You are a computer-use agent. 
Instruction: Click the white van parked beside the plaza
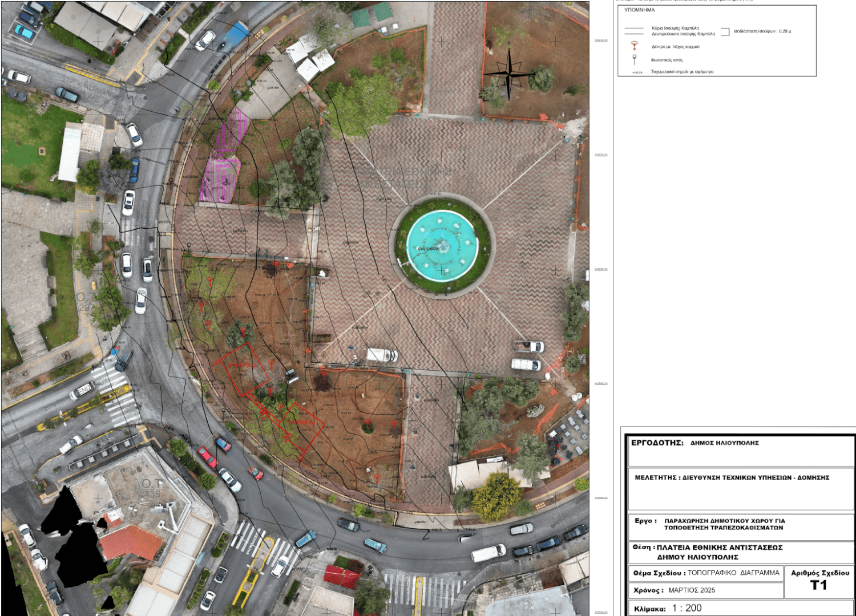[x=382, y=355]
